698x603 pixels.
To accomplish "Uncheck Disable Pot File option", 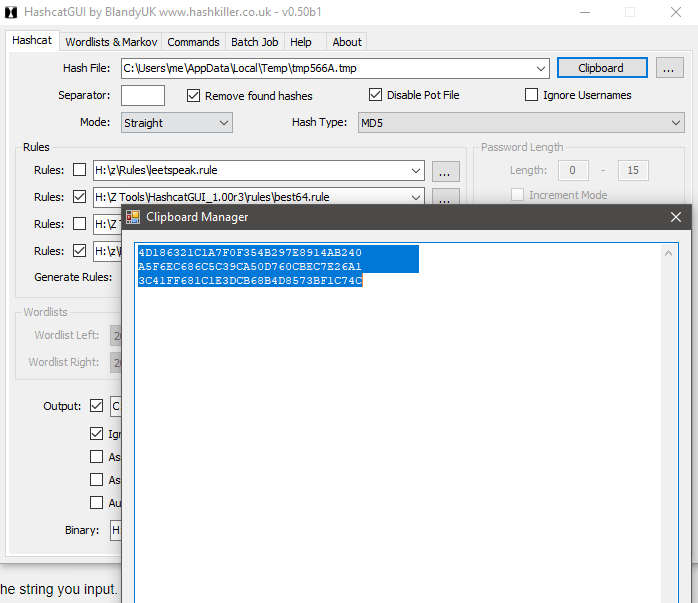I will tap(376, 96).
